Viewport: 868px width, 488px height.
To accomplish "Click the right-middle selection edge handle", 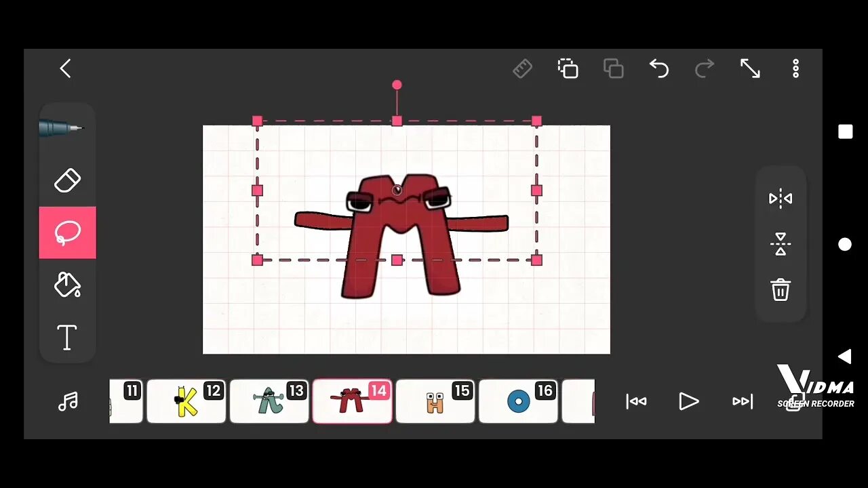I will [536, 190].
